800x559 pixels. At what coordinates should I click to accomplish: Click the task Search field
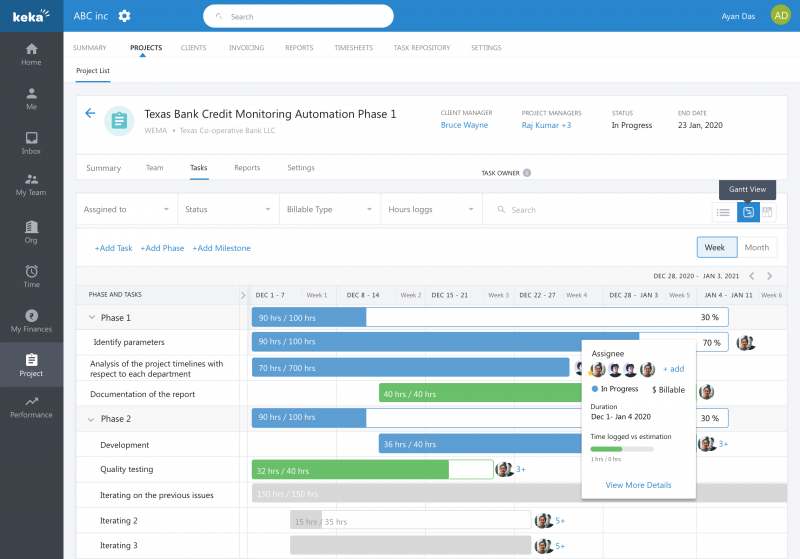(x=592, y=210)
